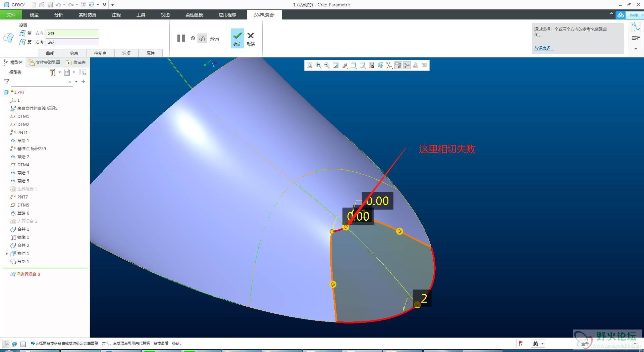Image resolution: width=644 pixels, height=352 pixels.
Task: Open the 控制点 panel tab
Action: pos(100,53)
